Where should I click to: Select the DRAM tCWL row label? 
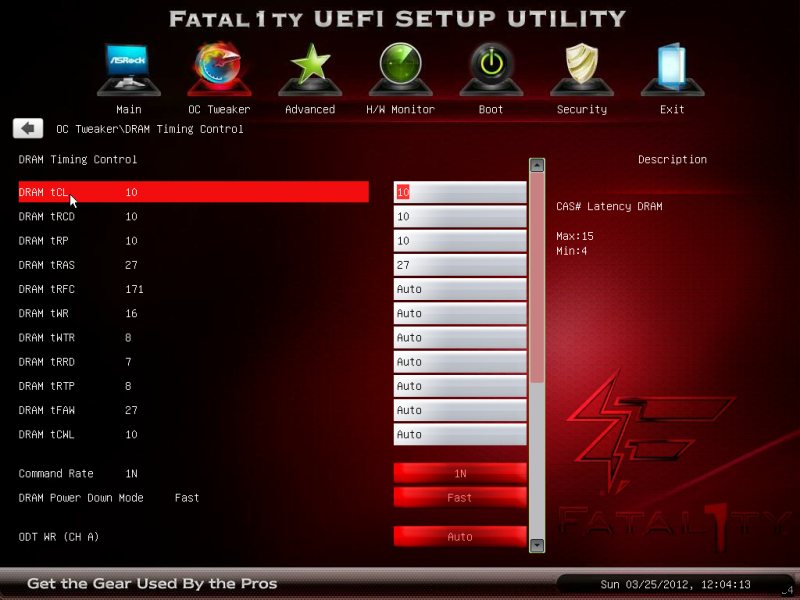pyautogui.click(x=46, y=435)
